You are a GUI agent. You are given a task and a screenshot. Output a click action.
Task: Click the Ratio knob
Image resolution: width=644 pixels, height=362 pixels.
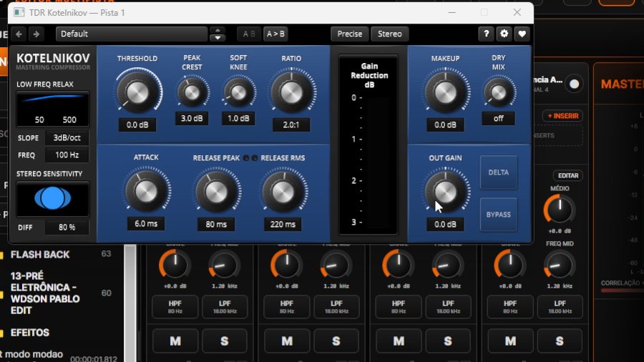[x=292, y=92]
